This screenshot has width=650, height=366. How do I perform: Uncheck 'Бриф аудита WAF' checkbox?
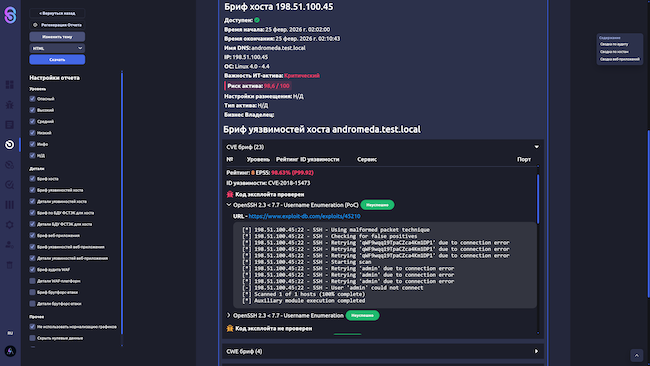[x=32, y=269]
